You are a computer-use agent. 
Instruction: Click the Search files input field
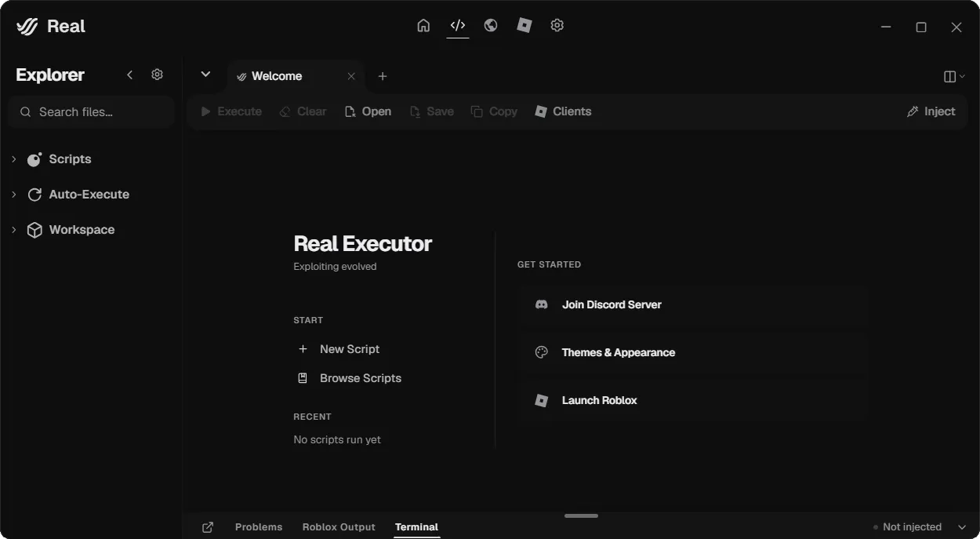(x=91, y=112)
